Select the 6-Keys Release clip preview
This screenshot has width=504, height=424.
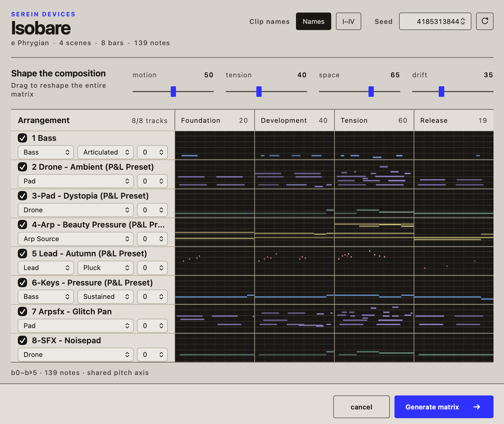454,290
